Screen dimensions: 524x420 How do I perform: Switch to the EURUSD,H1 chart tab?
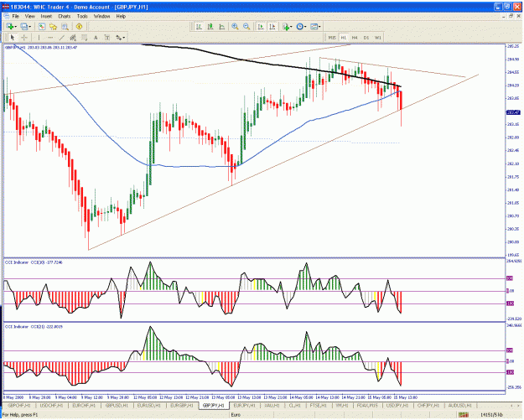coord(149,405)
